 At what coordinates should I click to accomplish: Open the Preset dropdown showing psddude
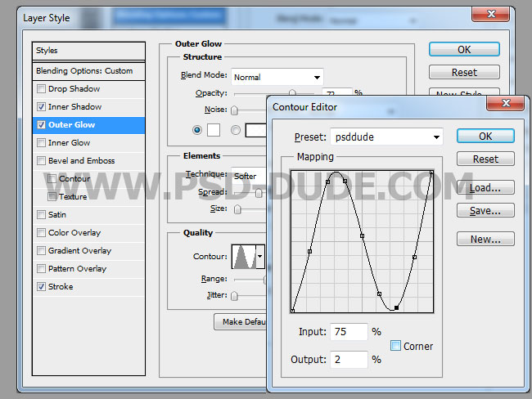387,137
